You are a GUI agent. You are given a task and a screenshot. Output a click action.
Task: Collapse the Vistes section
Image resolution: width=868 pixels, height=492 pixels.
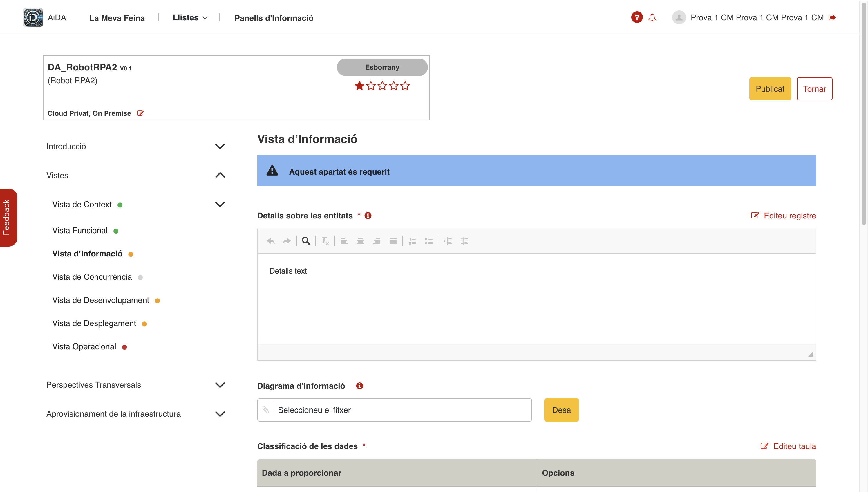click(x=220, y=175)
